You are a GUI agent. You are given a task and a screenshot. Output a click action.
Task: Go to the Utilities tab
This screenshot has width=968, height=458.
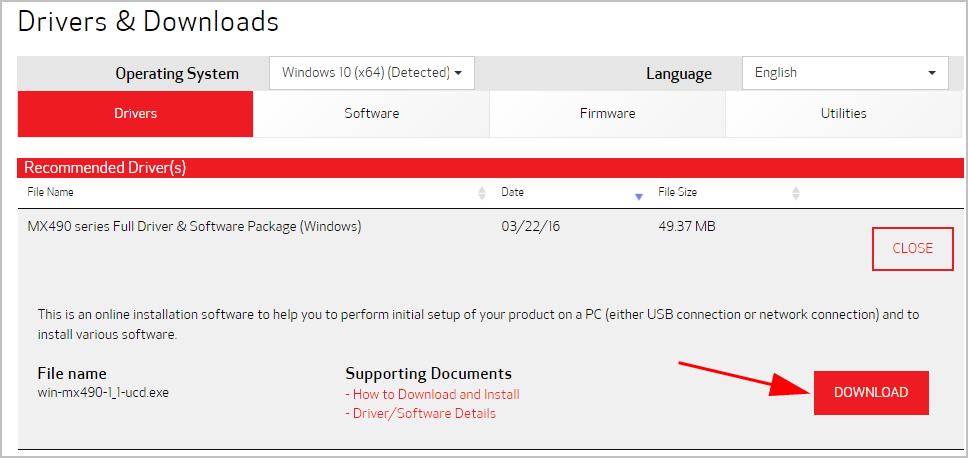[843, 114]
